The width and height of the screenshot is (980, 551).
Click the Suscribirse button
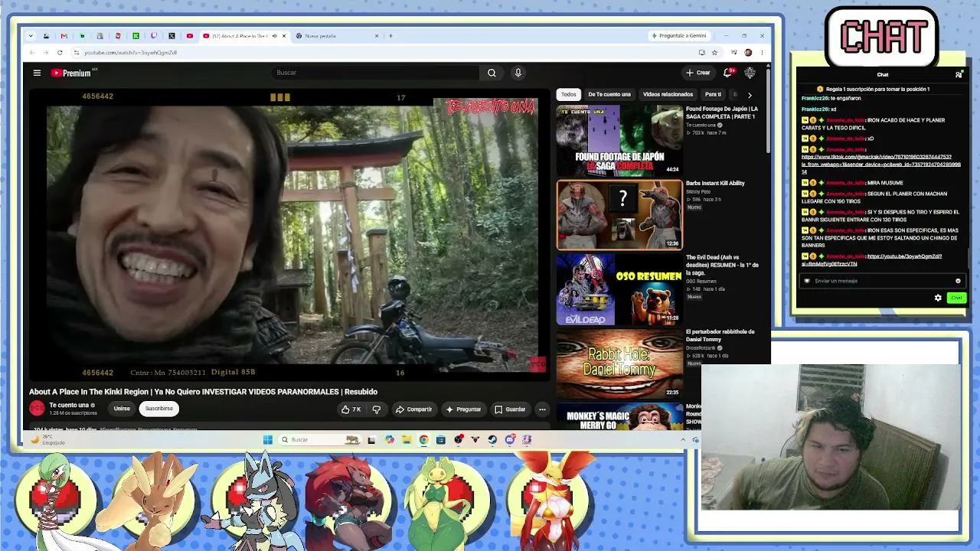click(159, 409)
